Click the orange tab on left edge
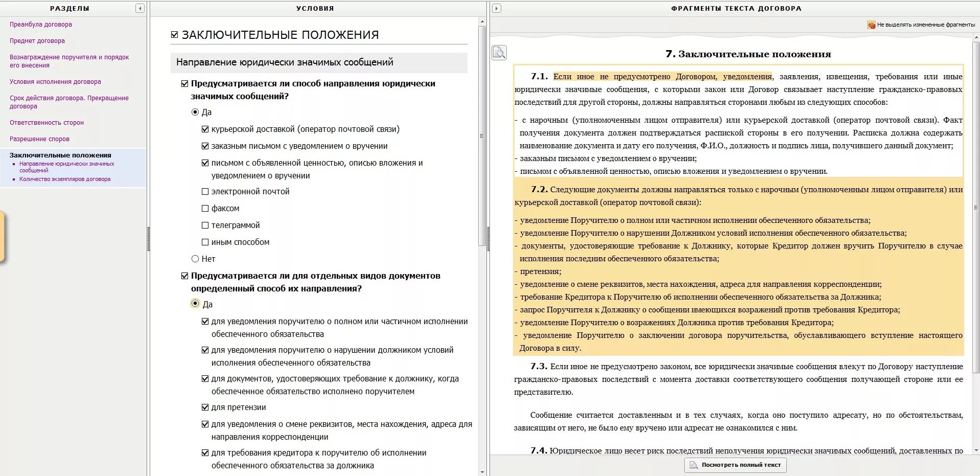The image size is (980, 476). click(2, 237)
